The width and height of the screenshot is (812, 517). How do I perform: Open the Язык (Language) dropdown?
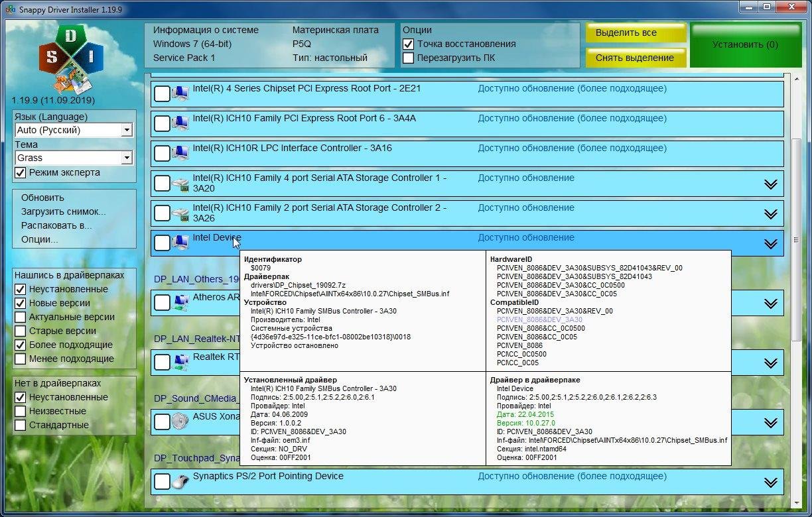pyautogui.click(x=127, y=131)
